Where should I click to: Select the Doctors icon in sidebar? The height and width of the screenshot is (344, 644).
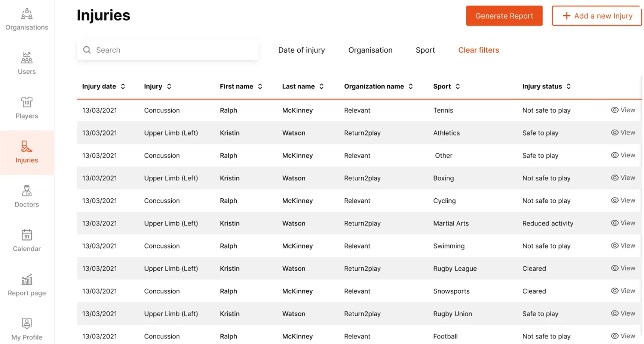pyautogui.click(x=27, y=191)
